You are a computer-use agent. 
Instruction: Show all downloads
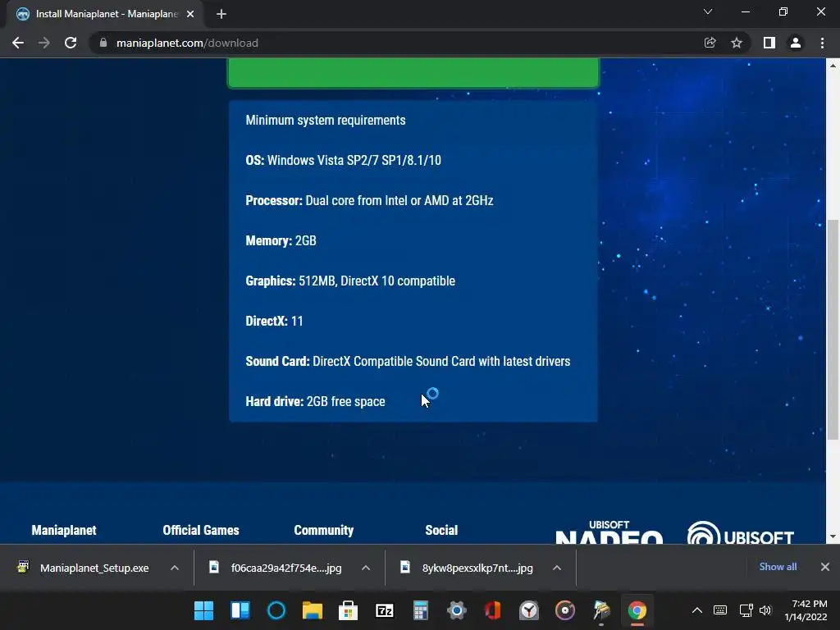tap(778, 567)
